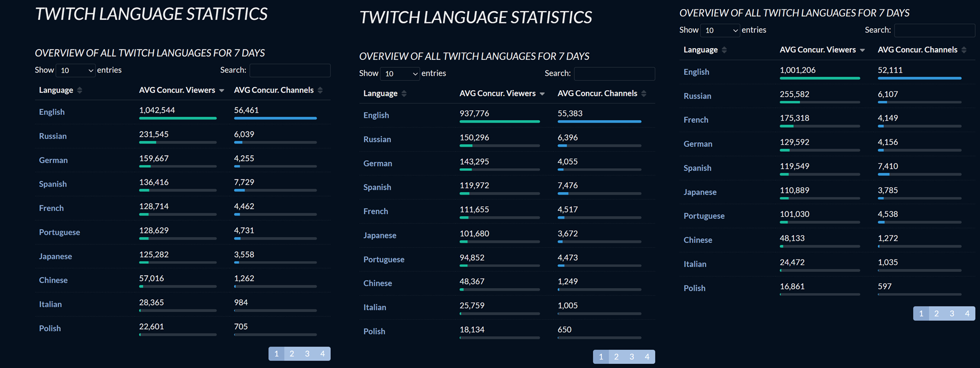
Task: Open German link beside 143,295 viewers
Action: pyautogui.click(x=378, y=163)
